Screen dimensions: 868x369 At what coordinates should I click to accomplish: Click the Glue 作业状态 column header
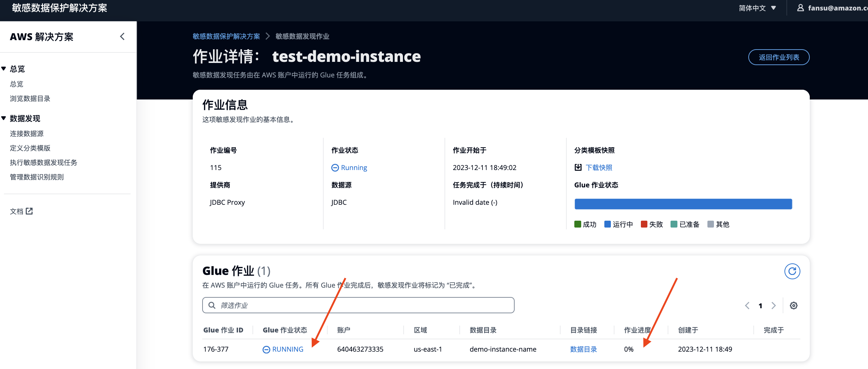pos(285,330)
